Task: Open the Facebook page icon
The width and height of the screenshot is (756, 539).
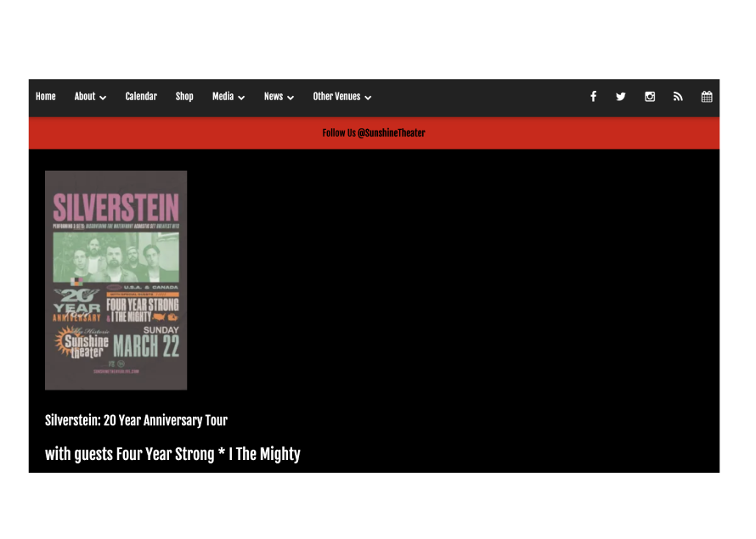Action: point(593,97)
